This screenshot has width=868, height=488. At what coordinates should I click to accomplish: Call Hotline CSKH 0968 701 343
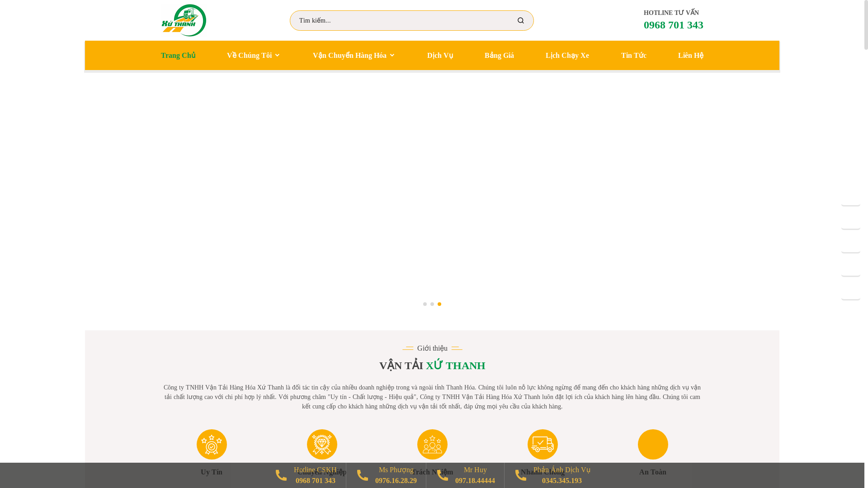coord(316,481)
